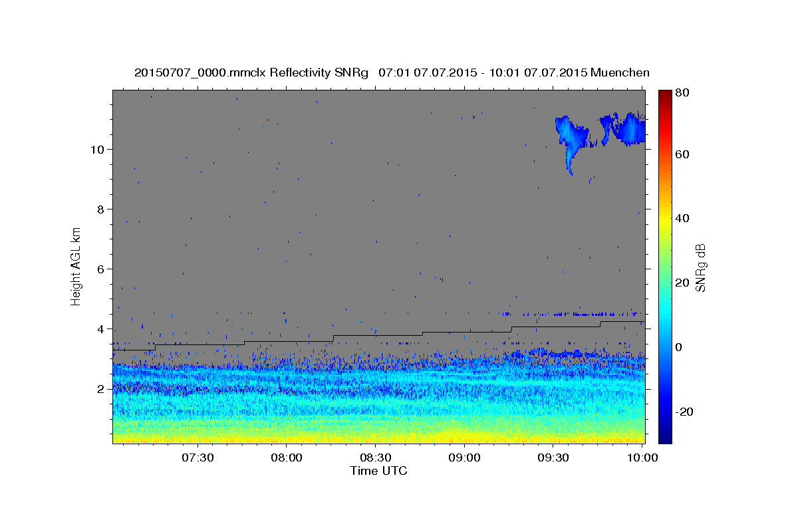Click the 08:30 time tick label
Viewport: 798px width, 532px height.
(x=375, y=458)
